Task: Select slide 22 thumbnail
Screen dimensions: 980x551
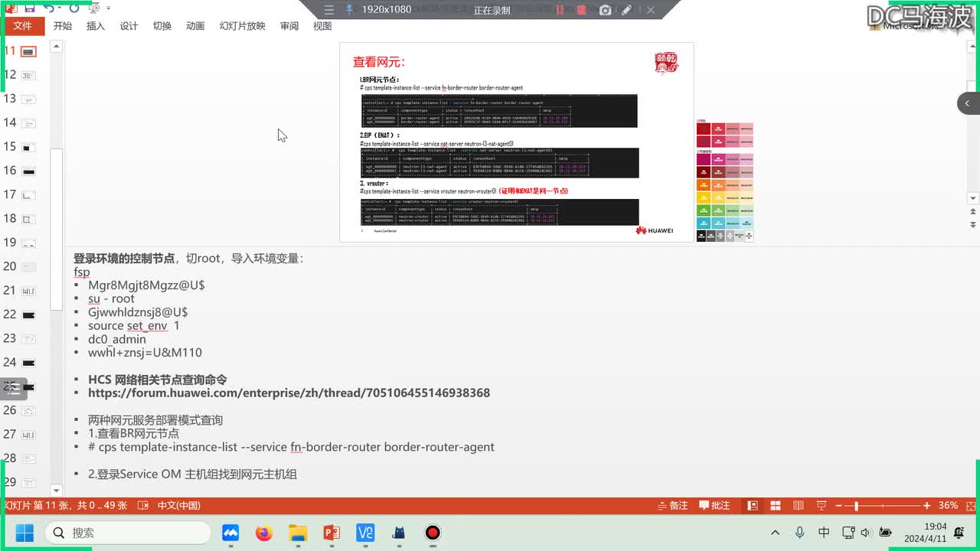Action: coord(28,315)
